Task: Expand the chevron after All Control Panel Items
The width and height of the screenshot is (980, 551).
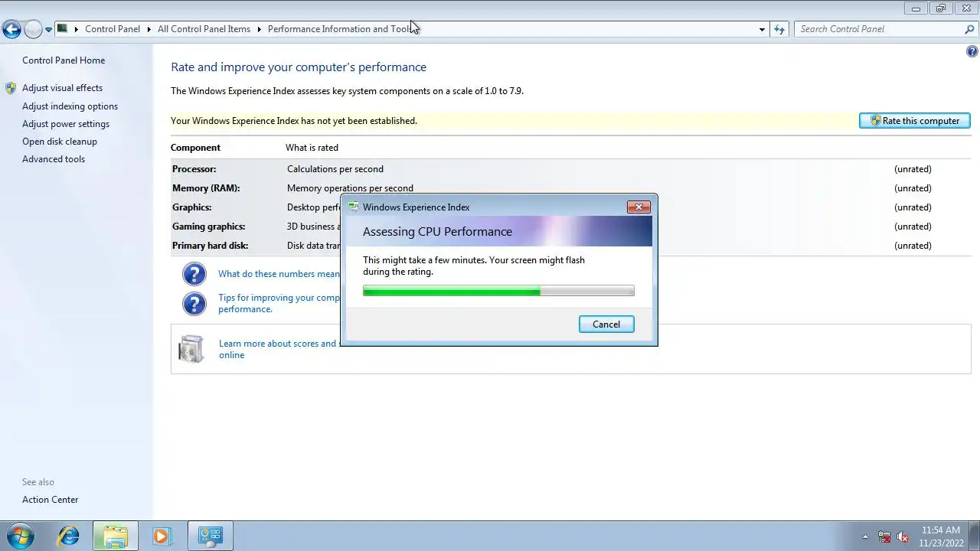Action: point(259,29)
